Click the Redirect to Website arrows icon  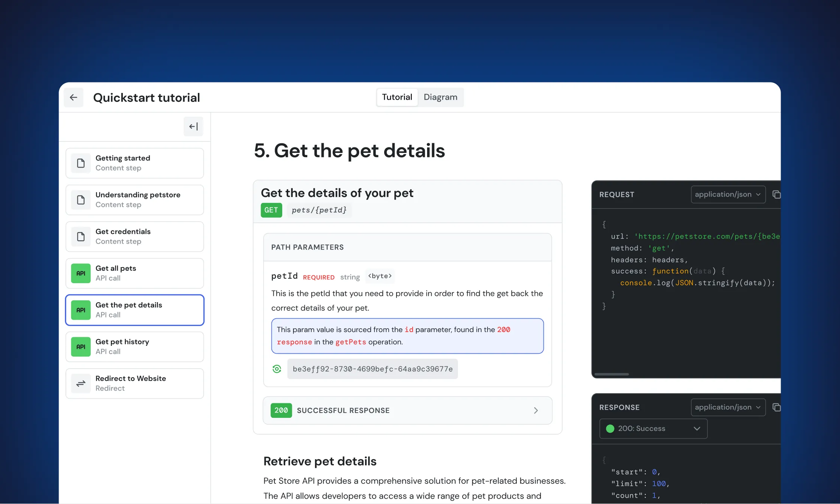point(81,384)
